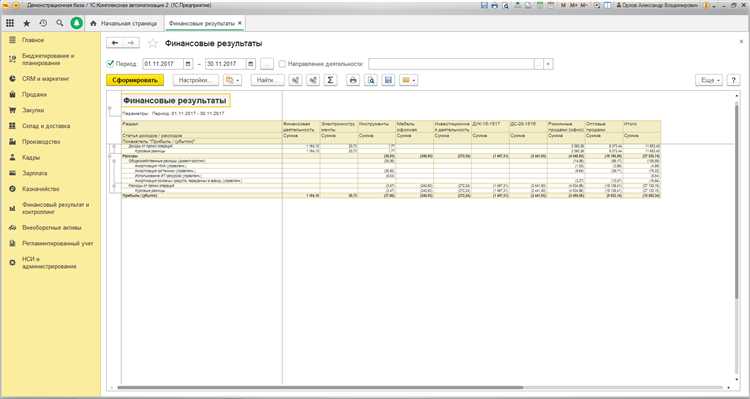The width and height of the screenshot is (750, 399).
Task: Open the global search magnifier
Action: point(60,23)
